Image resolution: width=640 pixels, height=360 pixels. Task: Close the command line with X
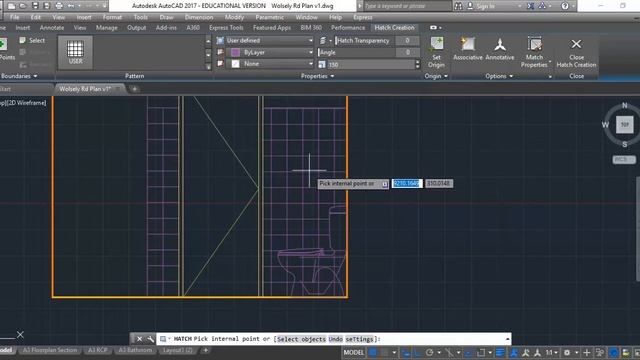point(139,339)
